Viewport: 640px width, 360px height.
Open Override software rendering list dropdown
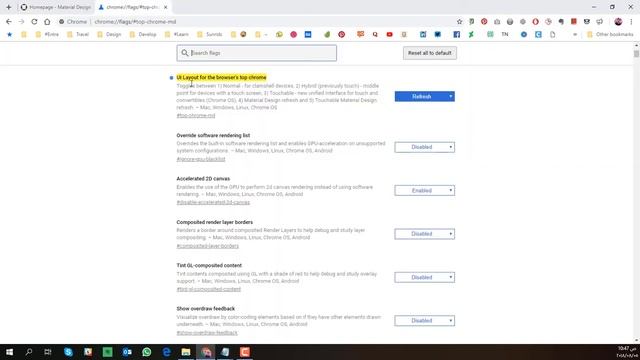coord(424,147)
